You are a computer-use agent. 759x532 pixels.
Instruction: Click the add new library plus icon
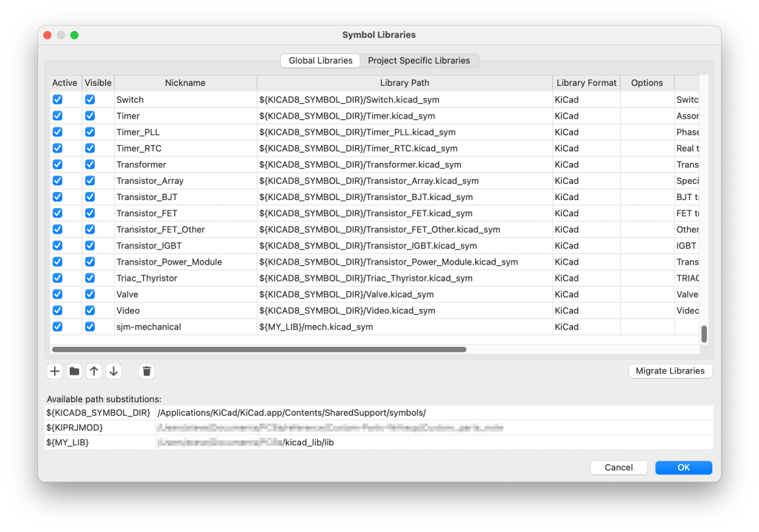54,371
